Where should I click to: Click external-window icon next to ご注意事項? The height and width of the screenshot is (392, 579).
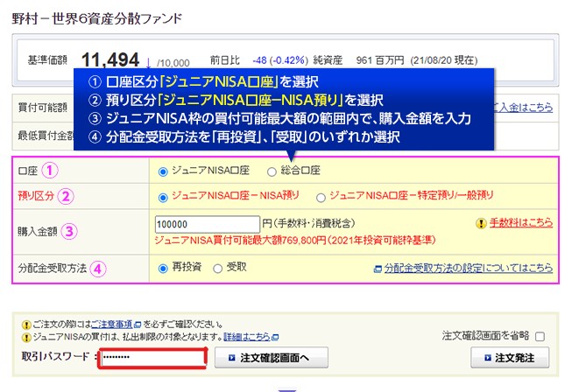pyautogui.click(x=138, y=325)
